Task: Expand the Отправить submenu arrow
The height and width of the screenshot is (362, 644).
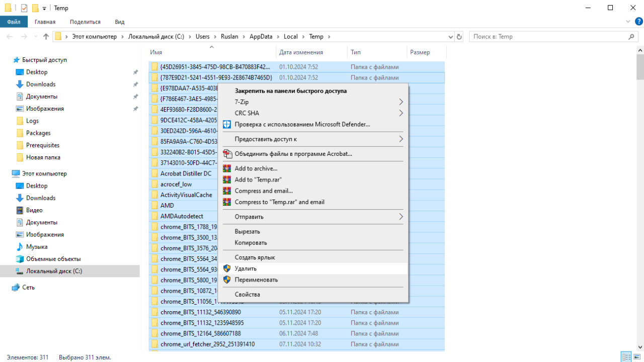Action: pyautogui.click(x=401, y=217)
